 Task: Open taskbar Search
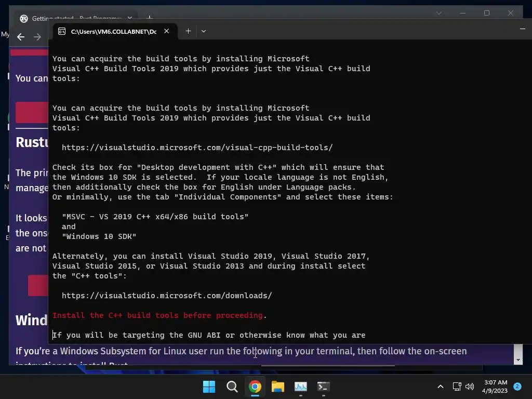pyautogui.click(x=232, y=387)
